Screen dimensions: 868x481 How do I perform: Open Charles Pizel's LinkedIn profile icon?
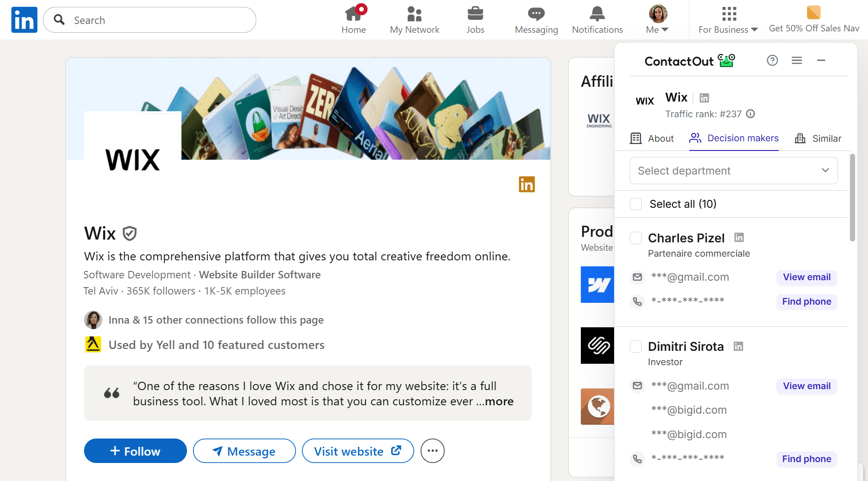[739, 238]
